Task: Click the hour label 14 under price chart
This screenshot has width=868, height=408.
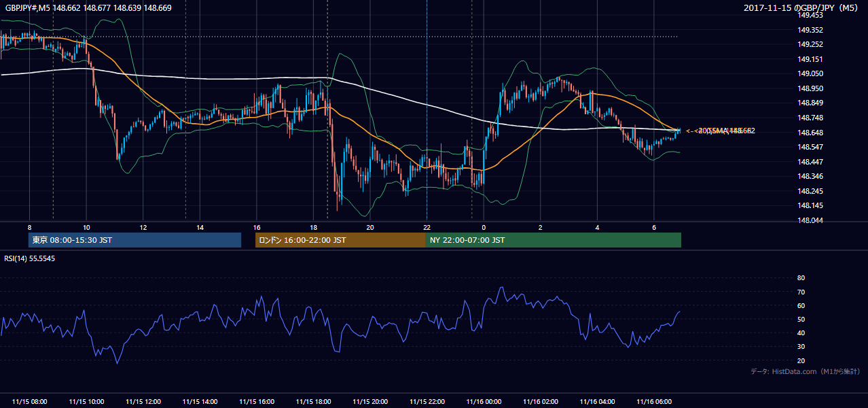Action: coord(200,227)
